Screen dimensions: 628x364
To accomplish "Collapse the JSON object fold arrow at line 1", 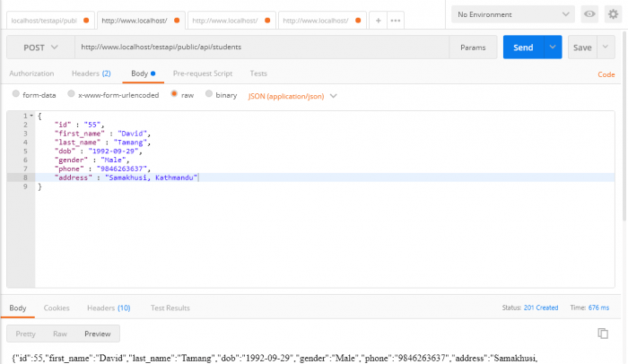I will pyautogui.click(x=31, y=116).
